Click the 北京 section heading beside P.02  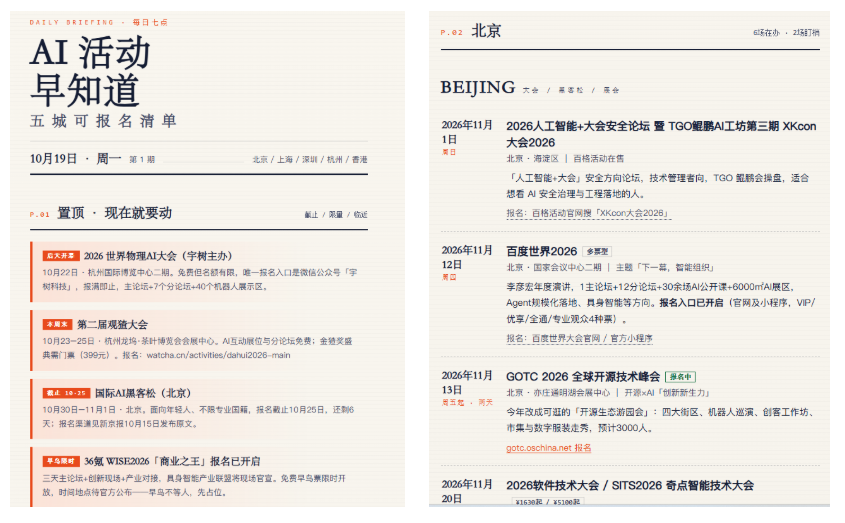[486, 31]
